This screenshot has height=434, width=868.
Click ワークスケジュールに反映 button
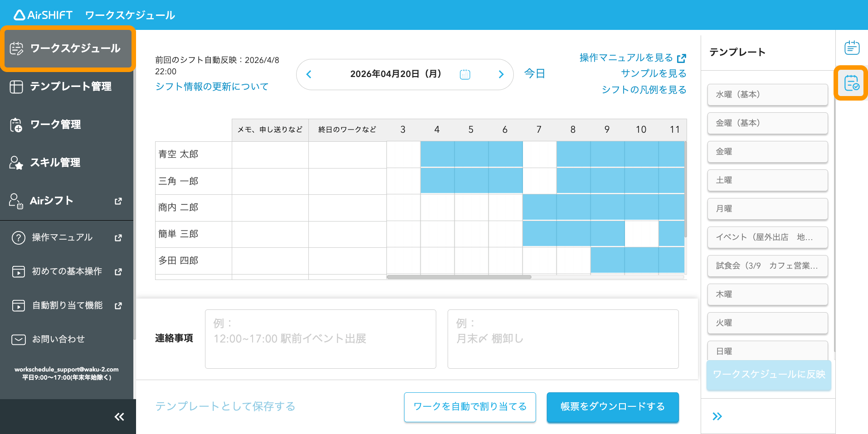(769, 375)
